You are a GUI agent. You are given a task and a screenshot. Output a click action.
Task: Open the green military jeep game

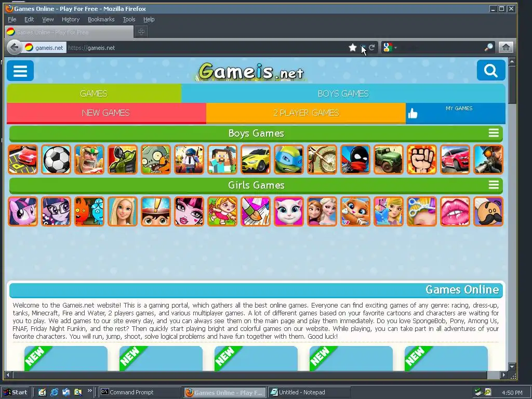pyautogui.click(x=389, y=159)
